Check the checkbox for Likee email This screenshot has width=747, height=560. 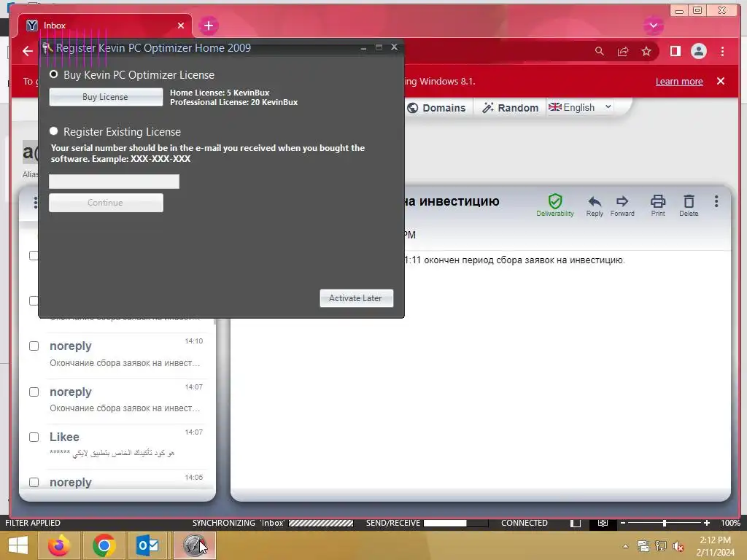point(34,437)
